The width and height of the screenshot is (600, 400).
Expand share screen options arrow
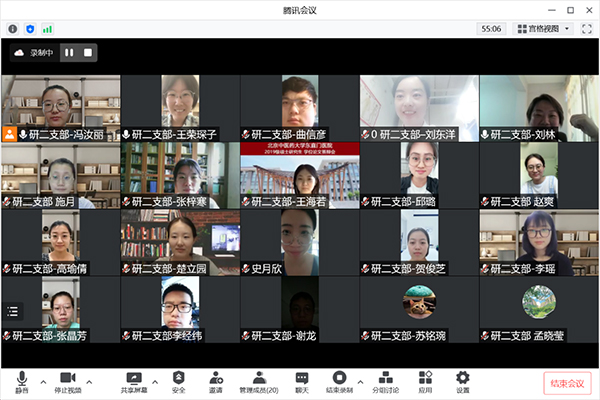coord(159,381)
